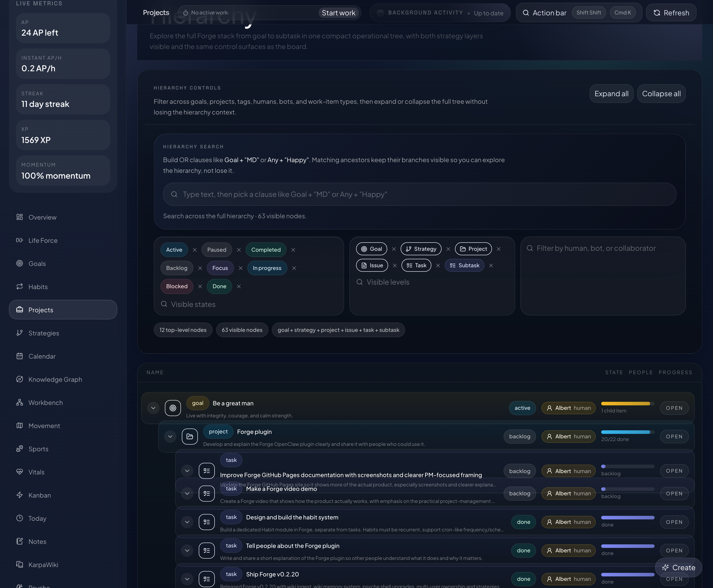
Task: Click the Expand all button
Action: [x=611, y=94]
